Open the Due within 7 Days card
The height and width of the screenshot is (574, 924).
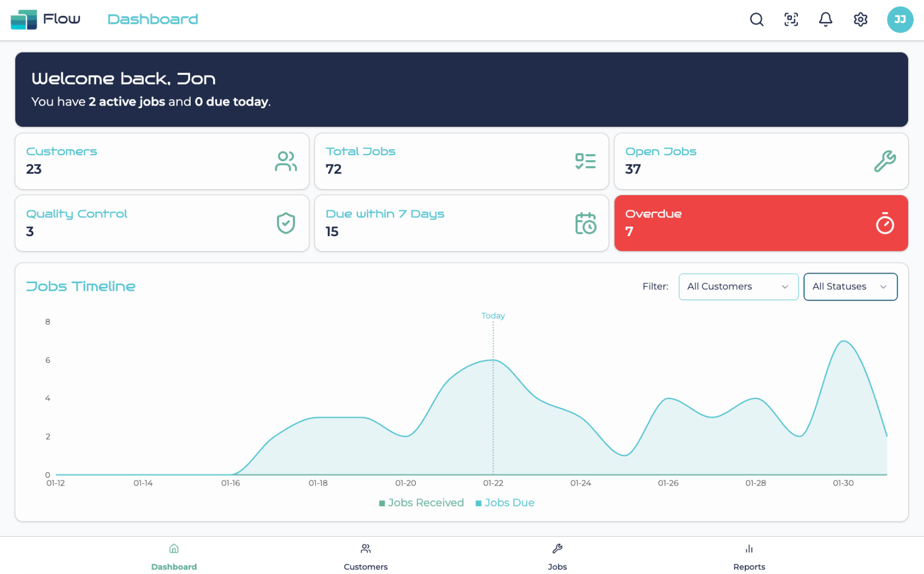[x=461, y=224]
